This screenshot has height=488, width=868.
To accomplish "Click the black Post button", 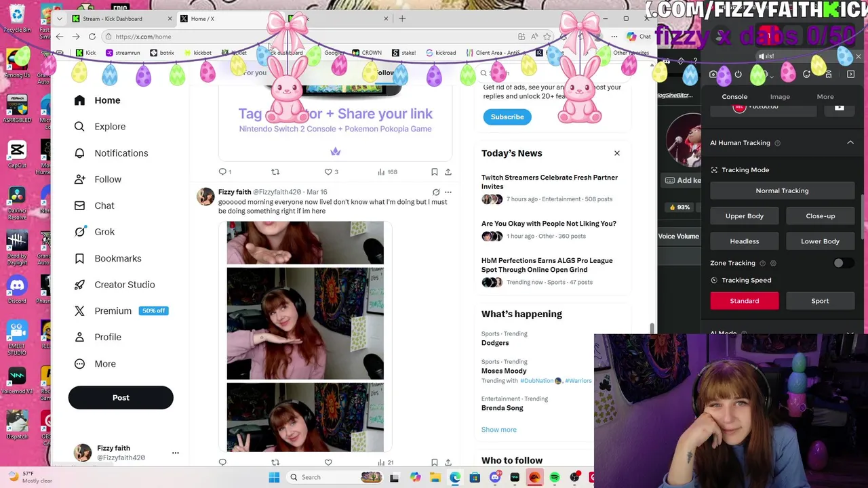I will [121, 398].
